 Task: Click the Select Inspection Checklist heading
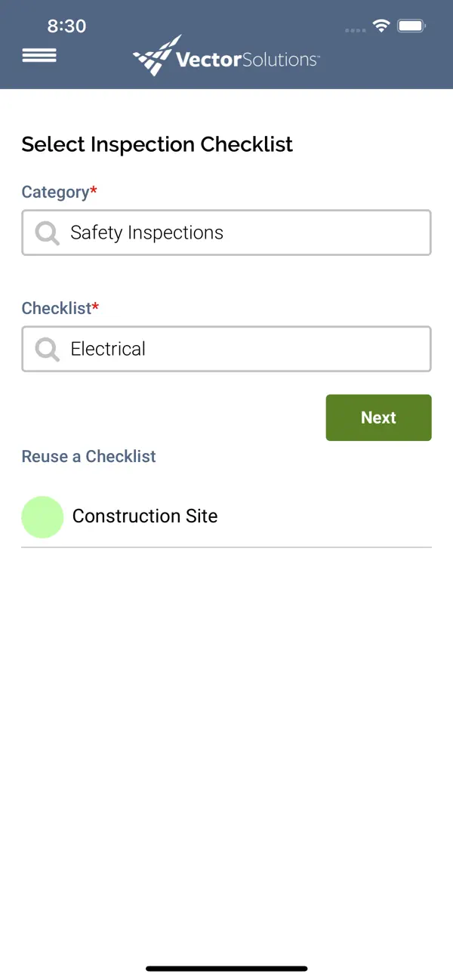click(x=157, y=144)
